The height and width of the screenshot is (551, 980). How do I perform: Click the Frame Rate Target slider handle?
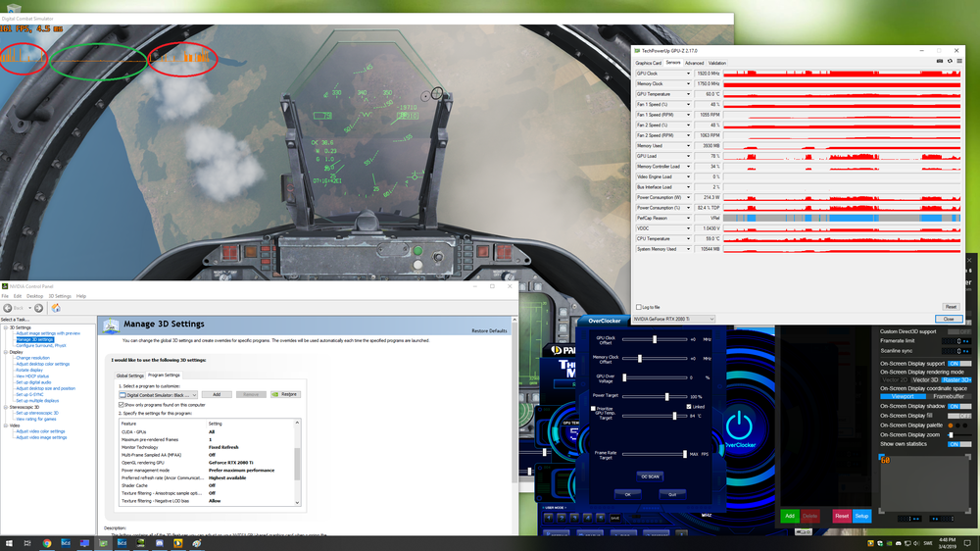[684, 454]
